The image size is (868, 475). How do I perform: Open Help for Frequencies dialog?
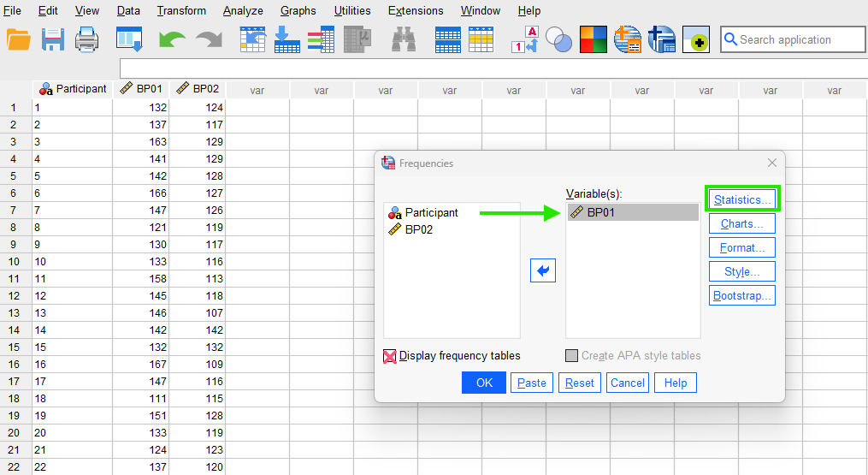pos(676,383)
